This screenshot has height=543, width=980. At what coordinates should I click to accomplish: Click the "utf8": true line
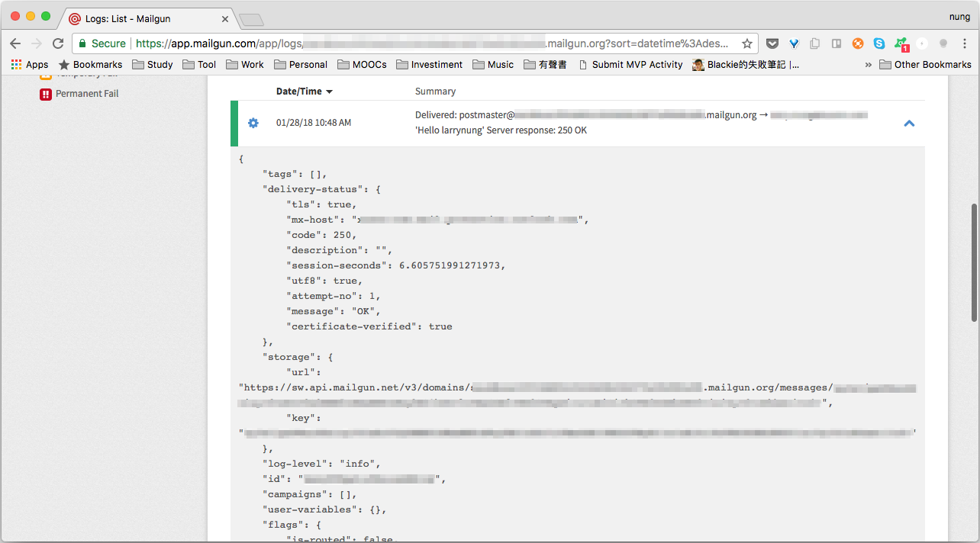(324, 281)
